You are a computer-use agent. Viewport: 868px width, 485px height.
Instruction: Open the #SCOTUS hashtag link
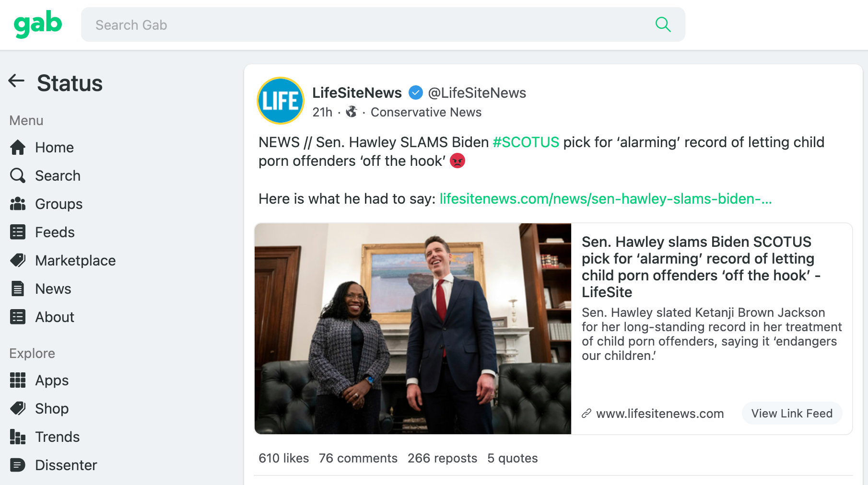click(x=526, y=142)
